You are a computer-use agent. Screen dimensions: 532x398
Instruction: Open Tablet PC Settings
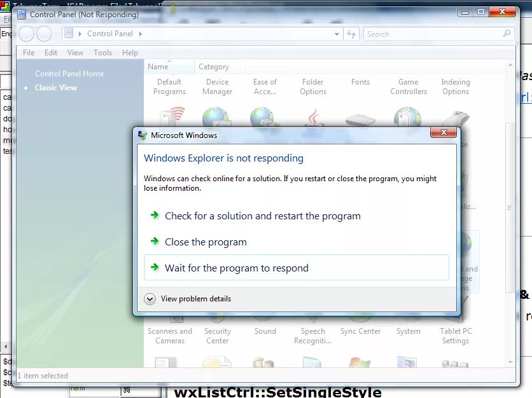[x=456, y=336]
